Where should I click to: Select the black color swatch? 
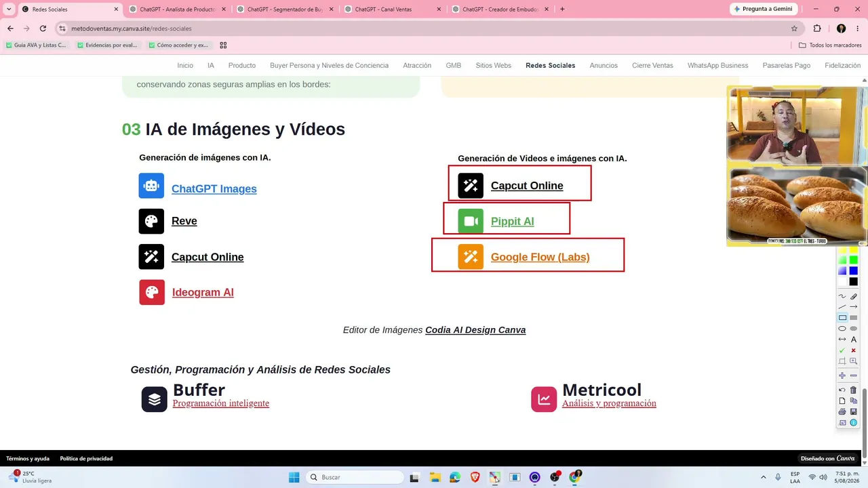point(854,282)
